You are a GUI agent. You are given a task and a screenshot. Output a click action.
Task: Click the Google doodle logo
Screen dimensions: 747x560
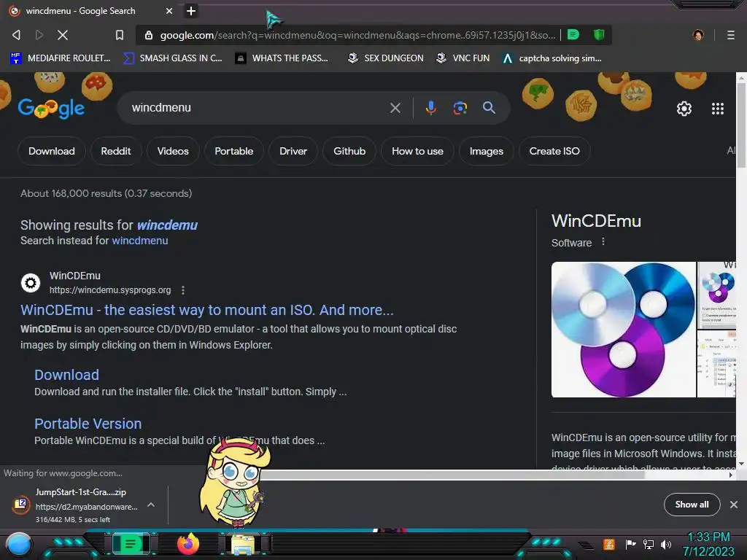click(x=52, y=108)
